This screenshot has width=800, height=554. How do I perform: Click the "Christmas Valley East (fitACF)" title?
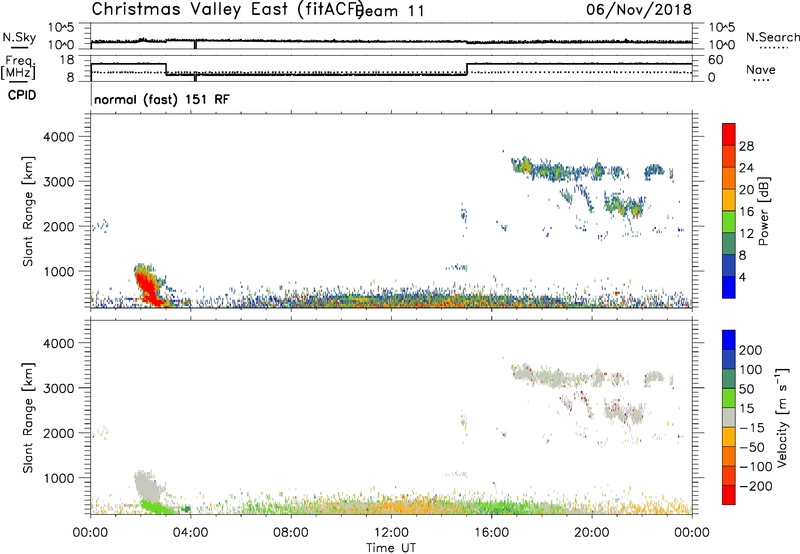tap(228, 10)
